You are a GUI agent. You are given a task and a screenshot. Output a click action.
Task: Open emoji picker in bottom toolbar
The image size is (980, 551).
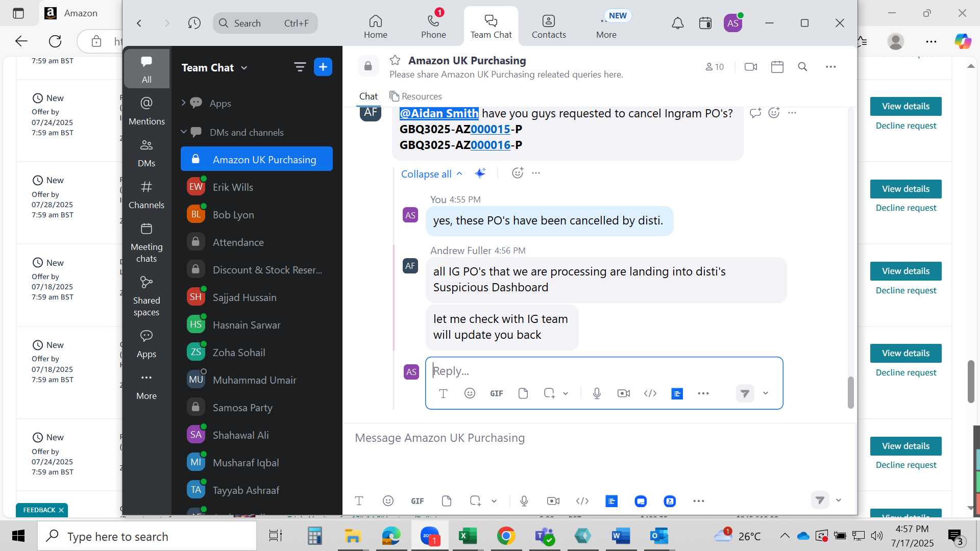(388, 501)
